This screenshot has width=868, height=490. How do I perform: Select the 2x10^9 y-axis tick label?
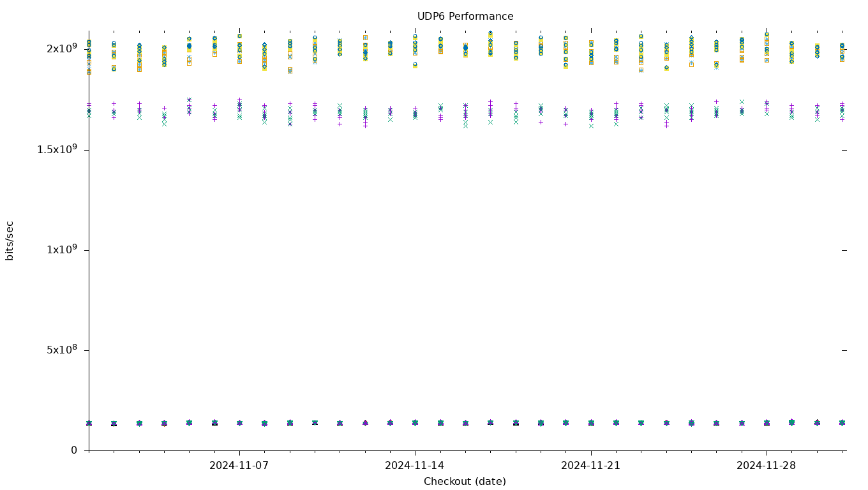[x=61, y=48]
